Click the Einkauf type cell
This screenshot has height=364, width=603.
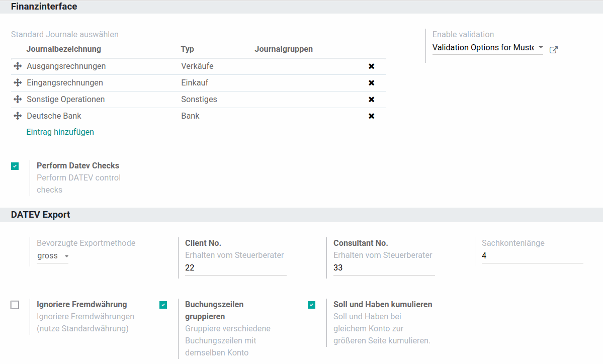point(195,82)
